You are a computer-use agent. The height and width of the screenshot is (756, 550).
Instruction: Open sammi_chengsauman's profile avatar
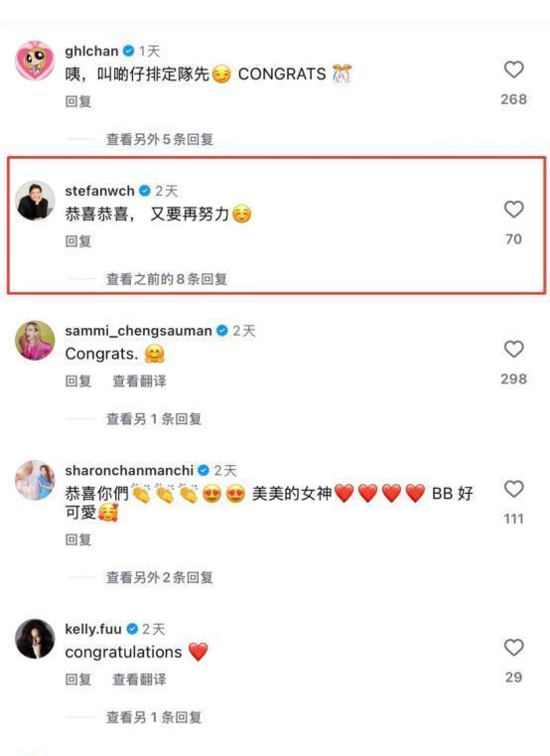(x=35, y=341)
